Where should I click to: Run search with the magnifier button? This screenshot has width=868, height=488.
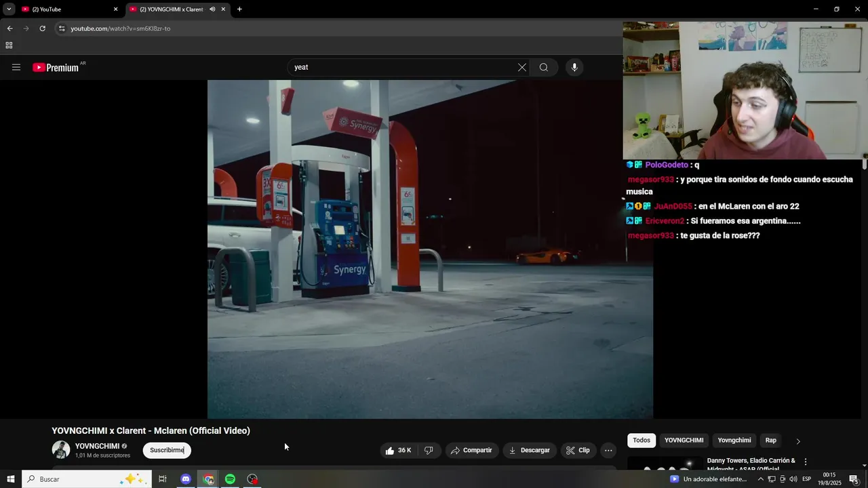click(x=544, y=67)
